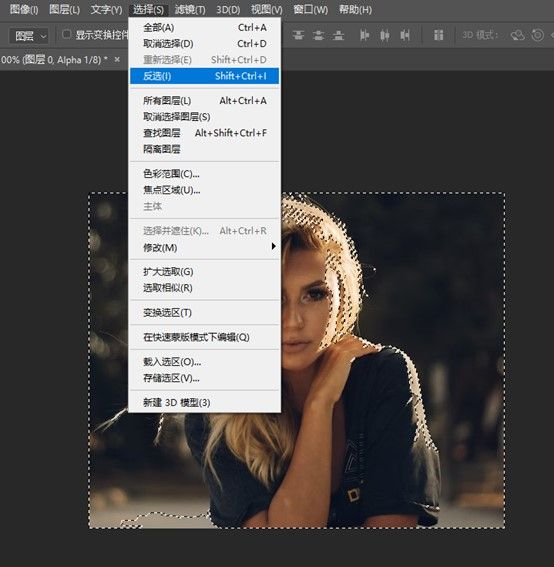This screenshot has width=554, height=567.
Task: Open the 窗口(W) menu
Action: click(x=311, y=9)
